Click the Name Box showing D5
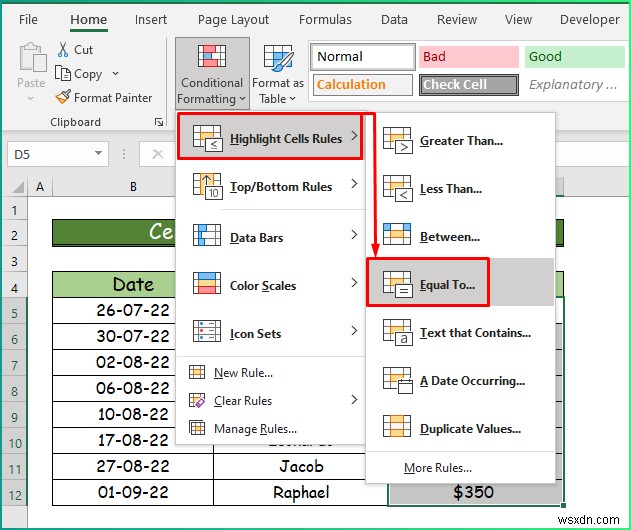This screenshot has width=631, height=530. point(58,154)
